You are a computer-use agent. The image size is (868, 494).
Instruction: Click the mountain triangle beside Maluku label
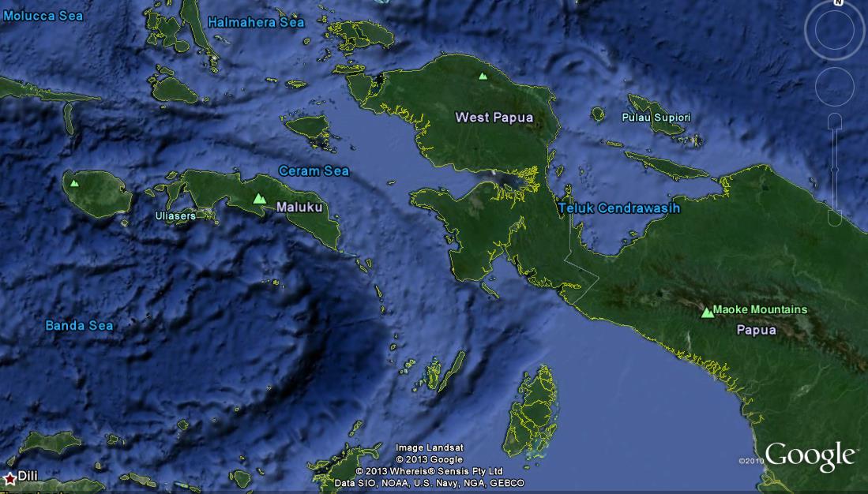tap(258, 199)
